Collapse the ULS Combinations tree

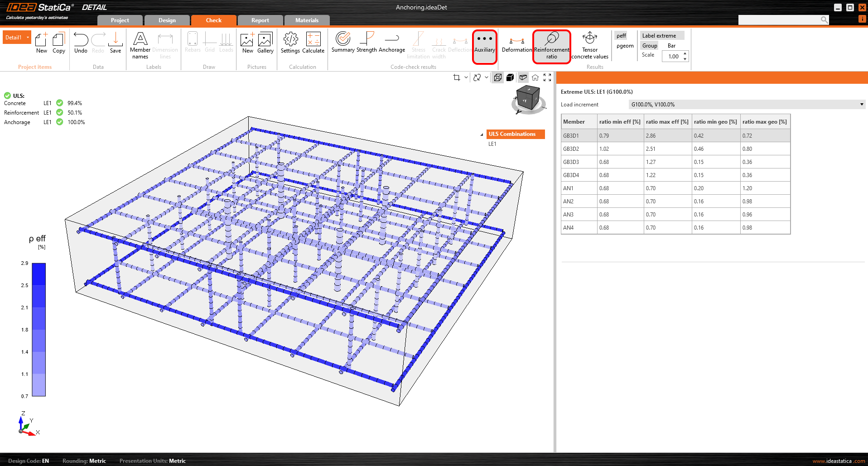(482, 135)
